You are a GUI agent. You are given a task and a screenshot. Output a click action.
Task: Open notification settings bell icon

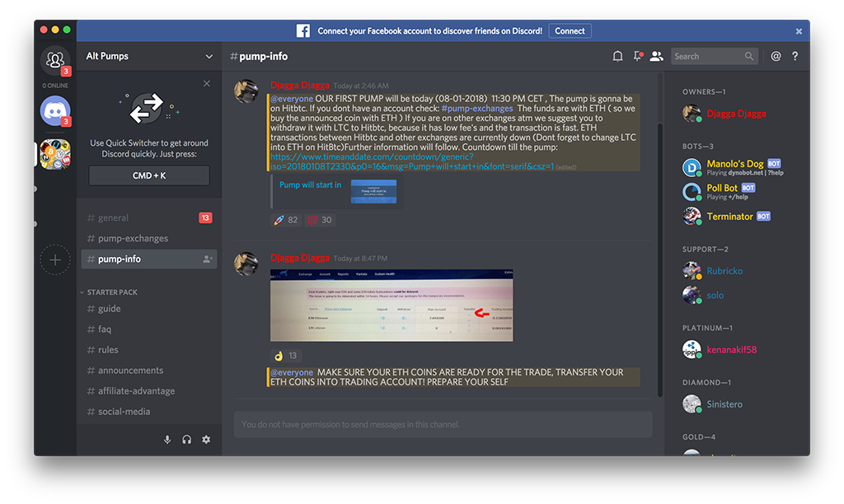(x=617, y=56)
